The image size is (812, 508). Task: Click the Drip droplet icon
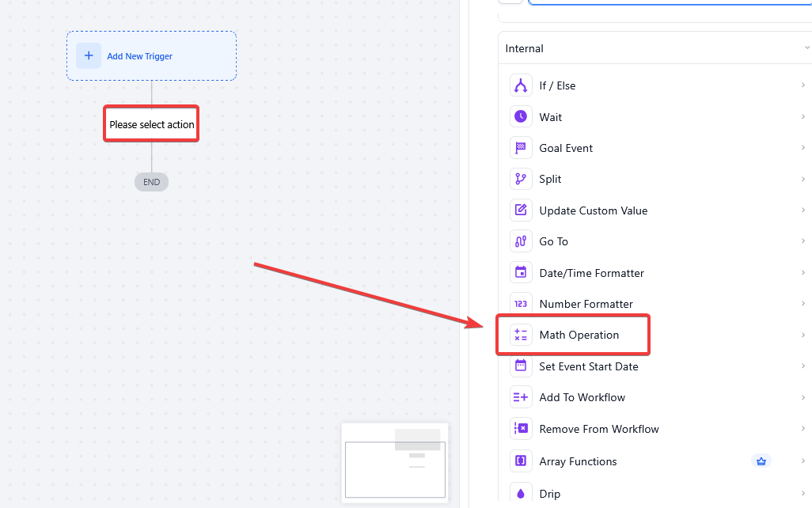521,494
